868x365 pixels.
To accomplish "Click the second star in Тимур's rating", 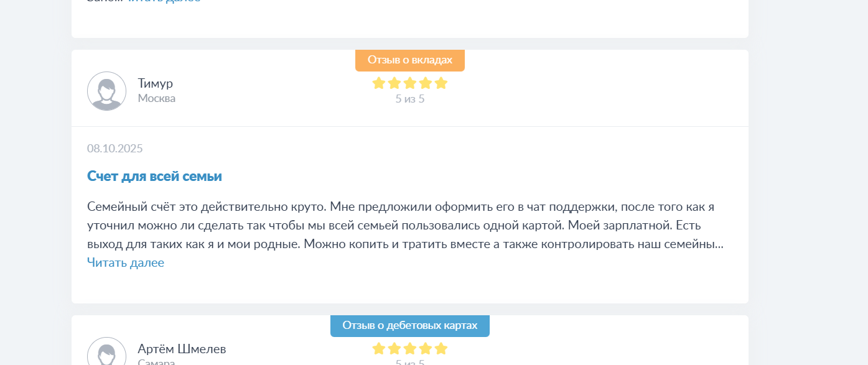I will (x=394, y=83).
